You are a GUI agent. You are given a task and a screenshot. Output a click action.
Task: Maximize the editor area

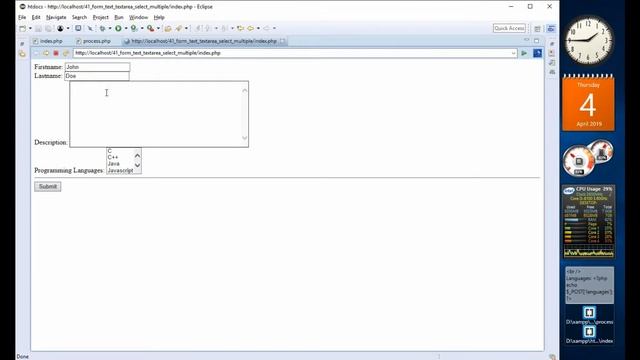pyautogui.click(x=536, y=40)
